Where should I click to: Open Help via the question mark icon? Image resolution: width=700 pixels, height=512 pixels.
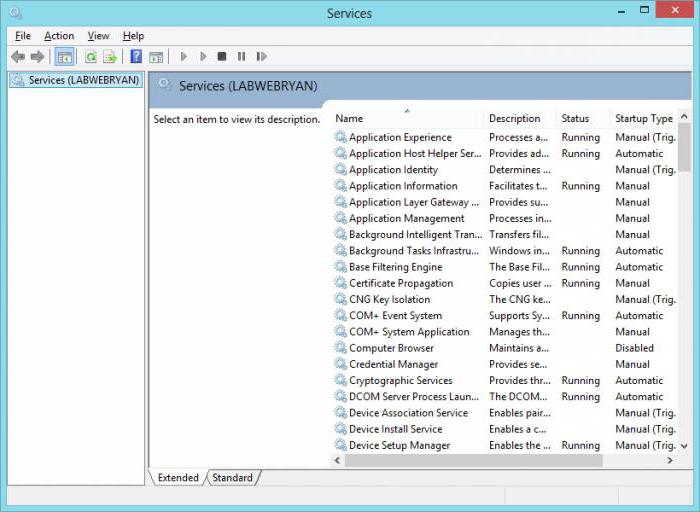[x=136, y=56]
